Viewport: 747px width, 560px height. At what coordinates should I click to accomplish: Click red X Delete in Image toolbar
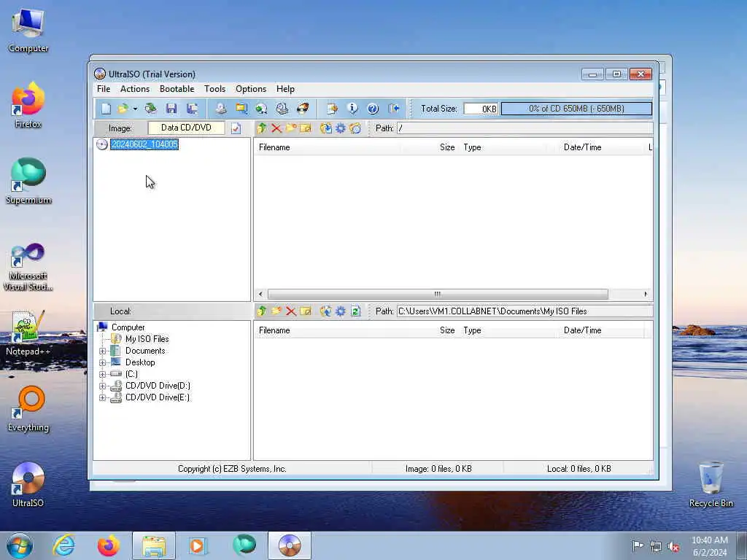click(x=276, y=128)
